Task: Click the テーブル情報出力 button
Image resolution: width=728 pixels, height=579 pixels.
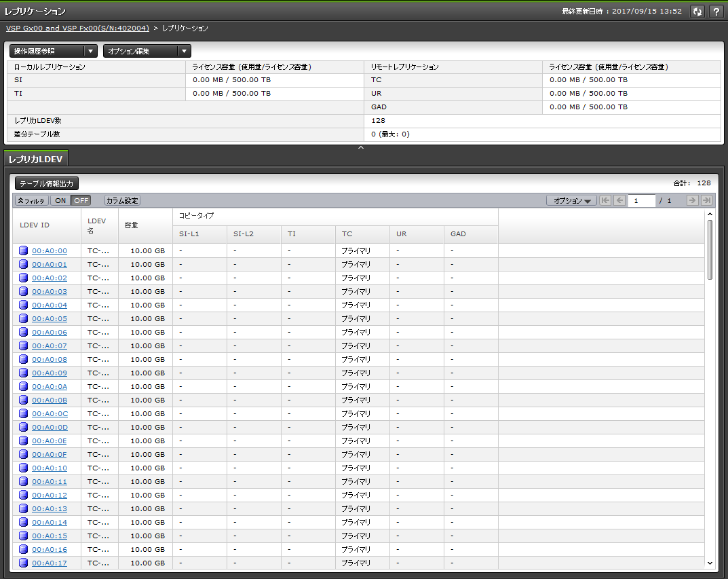Action: (47, 183)
